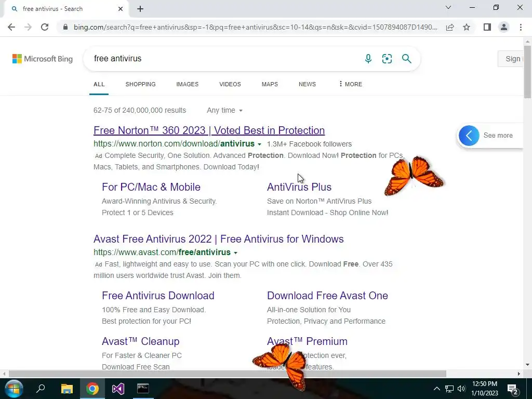The image size is (532, 399).
Task: Switch to the SHOPPING tab
Action: point(140,84)
